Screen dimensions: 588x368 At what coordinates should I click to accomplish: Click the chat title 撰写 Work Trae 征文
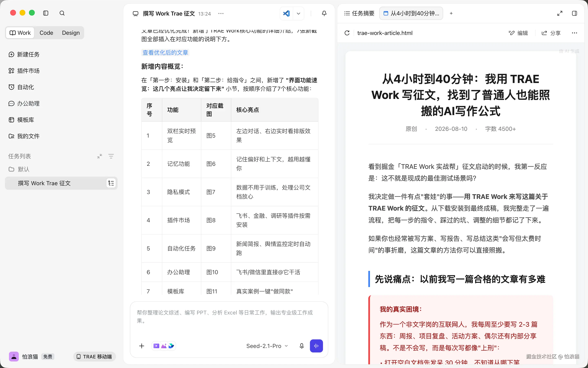coord(169,14)
